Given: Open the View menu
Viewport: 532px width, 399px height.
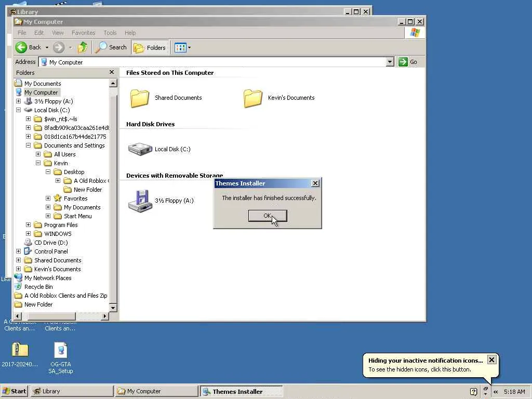Looking at the screenshot, I should click(58, 33).
